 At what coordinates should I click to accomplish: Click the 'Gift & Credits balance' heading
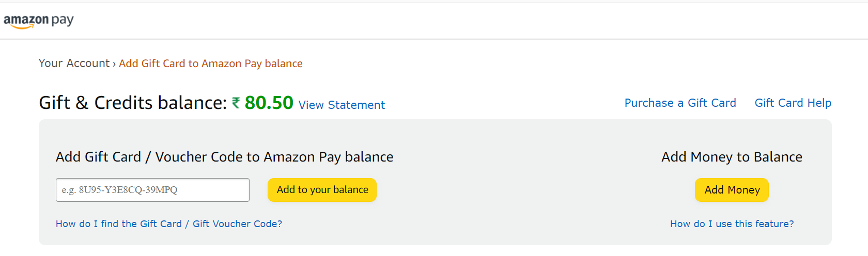coord(133,103)
